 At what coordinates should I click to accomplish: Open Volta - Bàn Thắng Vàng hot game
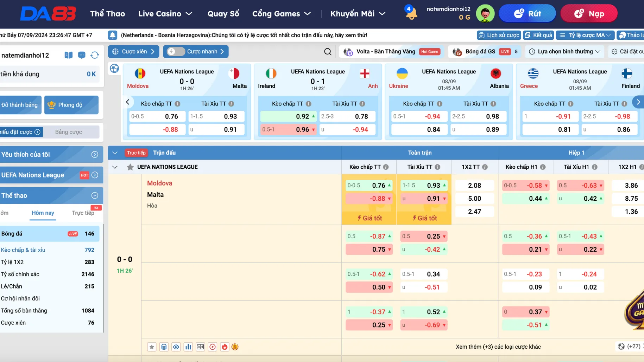coord(392,52)
